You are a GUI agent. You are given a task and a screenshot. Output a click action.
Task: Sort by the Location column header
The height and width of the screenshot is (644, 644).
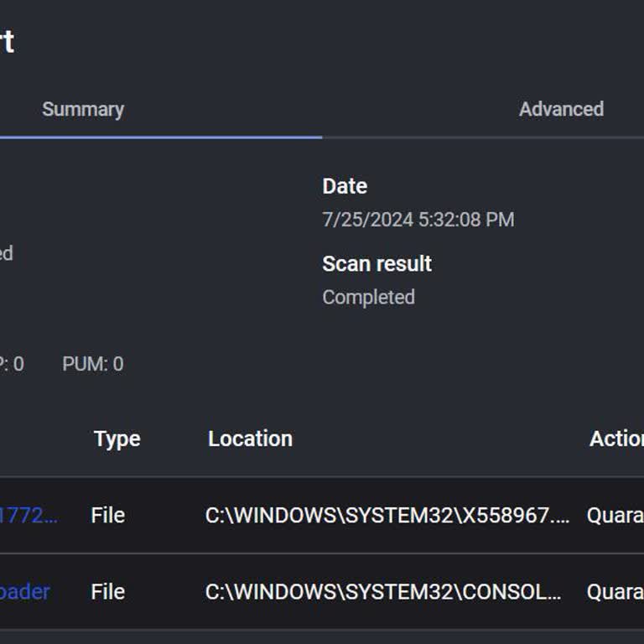point(250,439)
